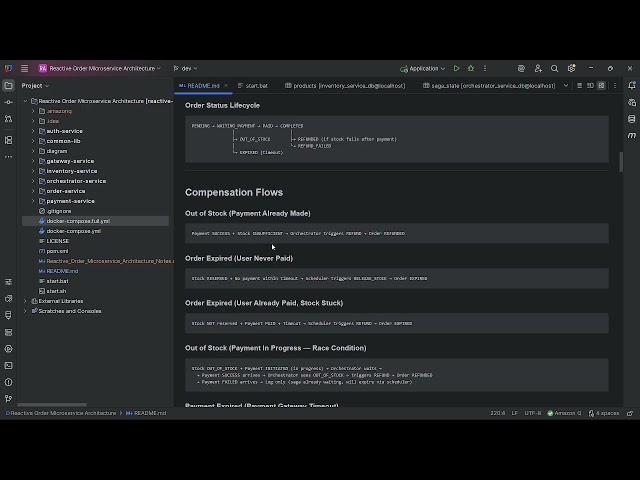
Task: Expand the auth-service folder
Action: pyautogui.click(x=33, y=131)
